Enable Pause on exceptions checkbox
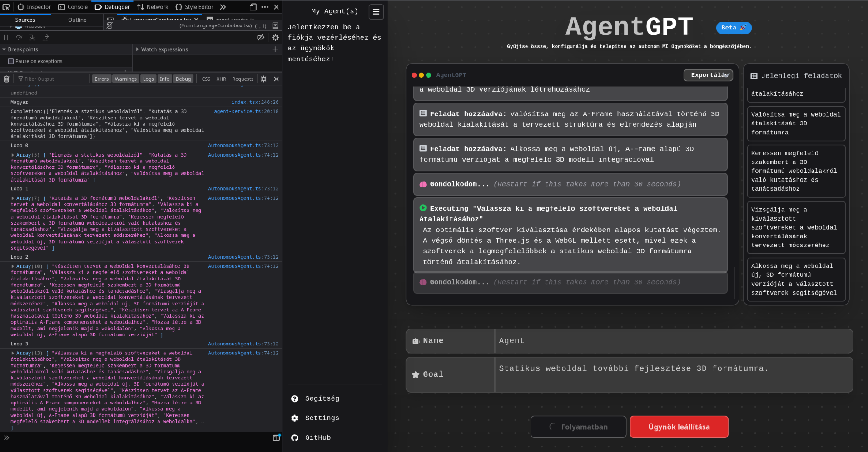868x452 pixels. 11,61
